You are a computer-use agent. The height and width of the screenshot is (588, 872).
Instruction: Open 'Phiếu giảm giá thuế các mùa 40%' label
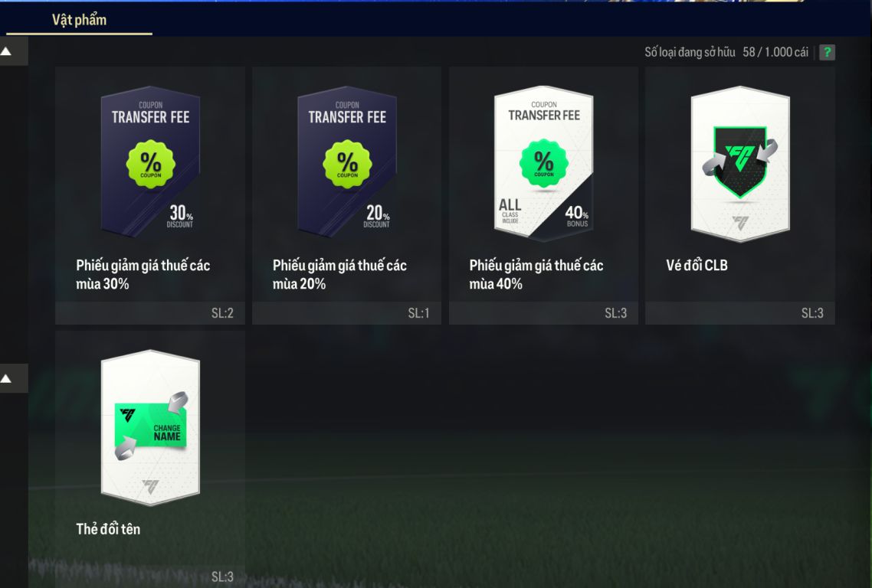tap(536, 275)
